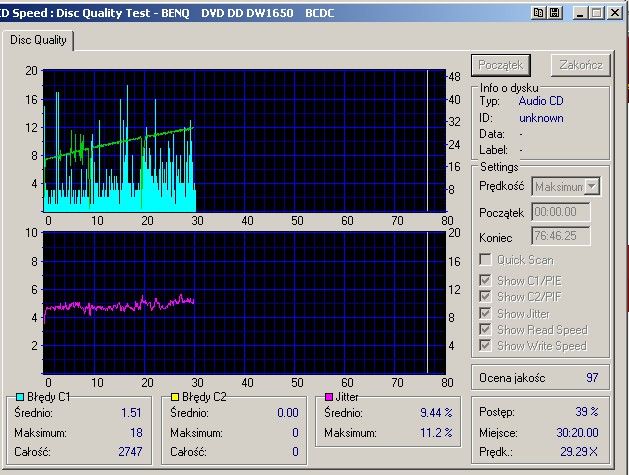Close the Disc Quality Test window
The image size is (629, 475).
click(614, 13)
